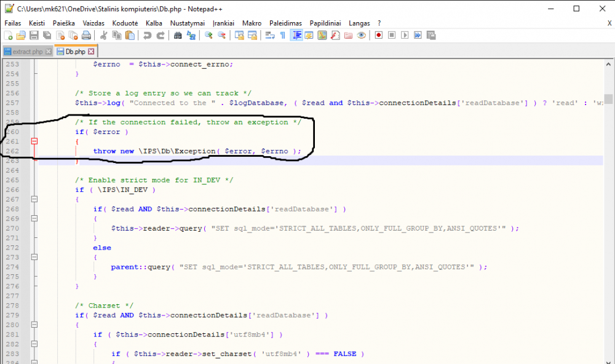Open the Langas menu
Image resolution: width=615 pixels, height=364 pixels.
point(359,23)
